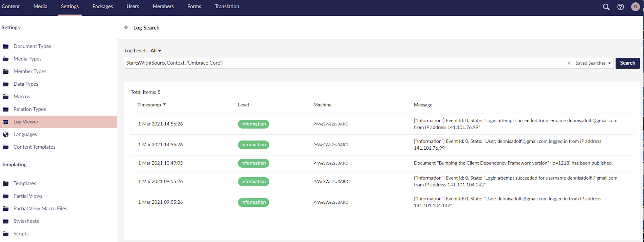Viewport: 644px width, 242px height.
Task: Select the Settings section tab
Action: (x=70, y=7)
